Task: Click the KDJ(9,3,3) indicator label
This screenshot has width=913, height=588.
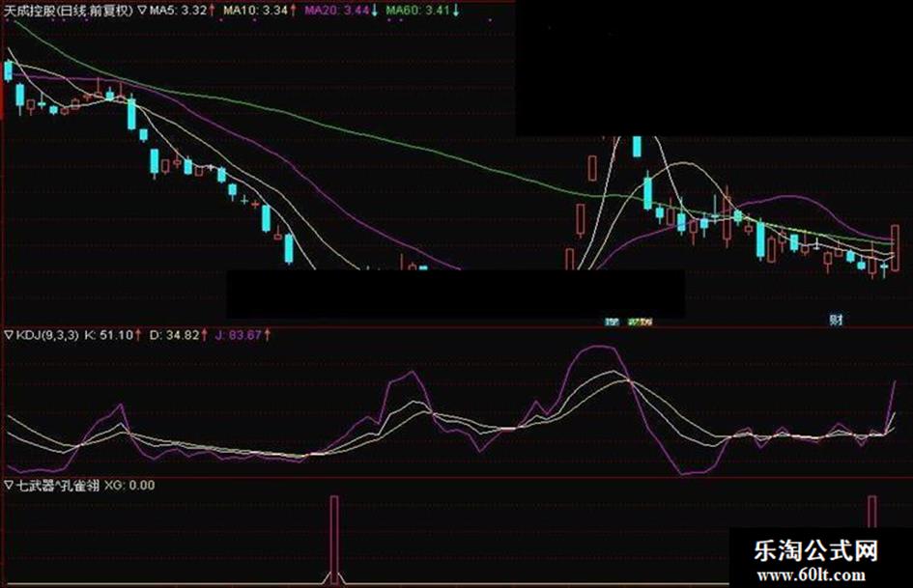Action: (47, 335)
